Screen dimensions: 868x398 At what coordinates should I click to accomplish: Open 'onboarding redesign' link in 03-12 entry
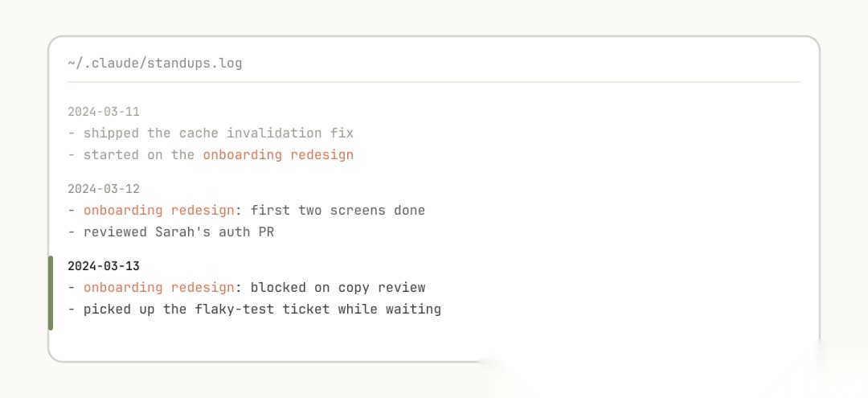tap(159, 211)
